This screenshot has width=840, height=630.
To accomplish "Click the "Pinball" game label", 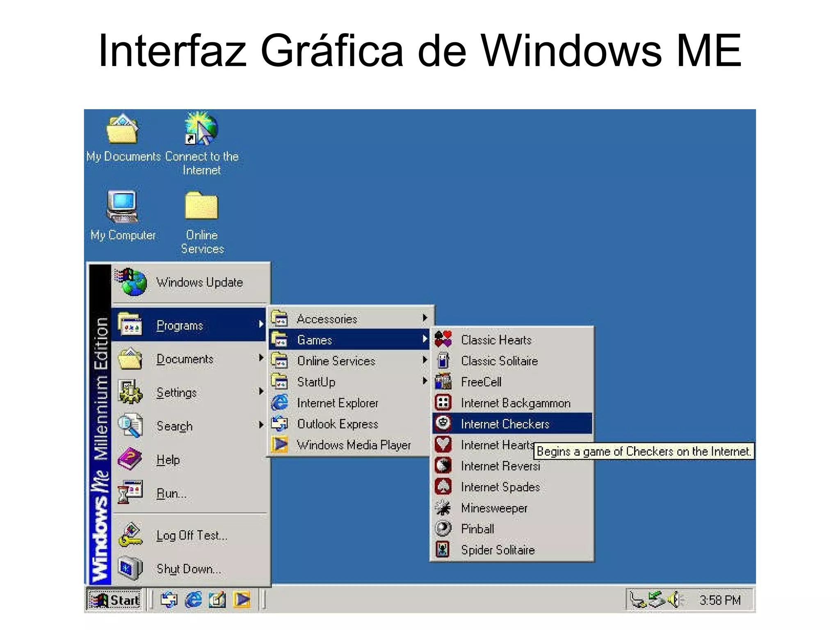I will (x=477, y=529).
